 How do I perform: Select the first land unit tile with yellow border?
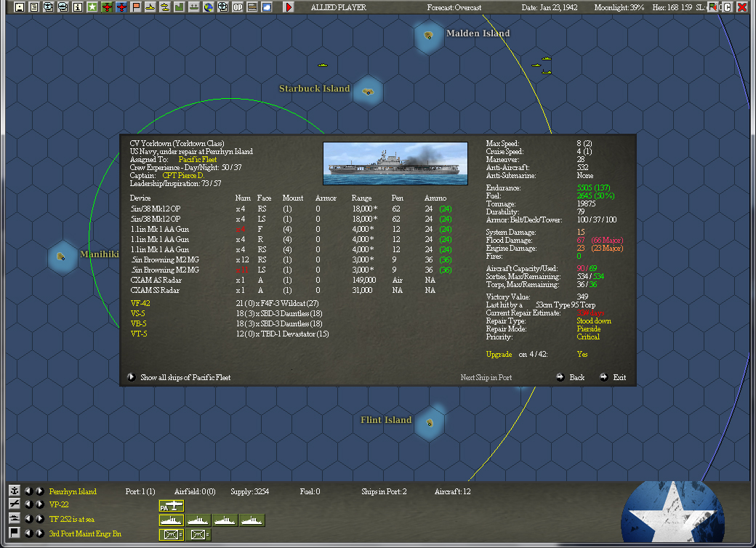(172, 534)
